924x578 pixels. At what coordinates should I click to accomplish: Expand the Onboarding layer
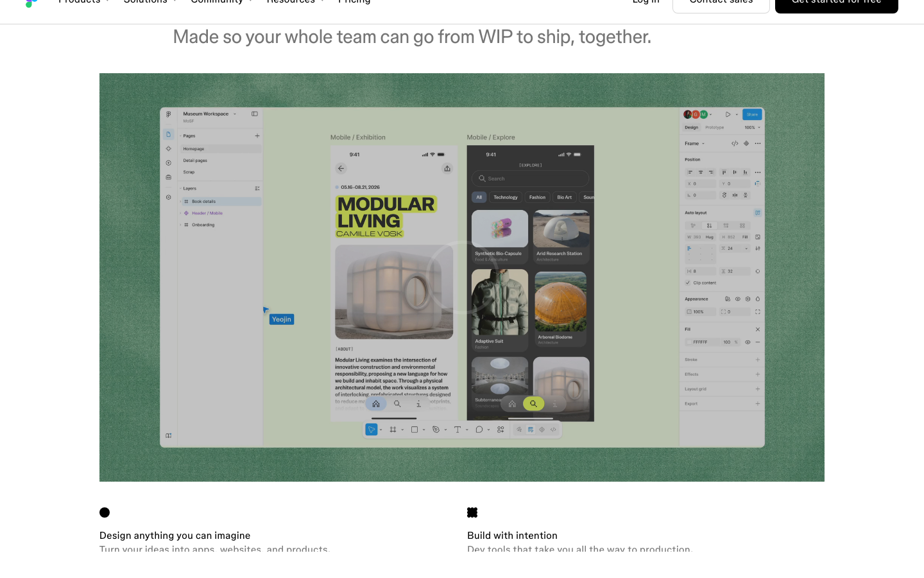click(x=180, y=225)
